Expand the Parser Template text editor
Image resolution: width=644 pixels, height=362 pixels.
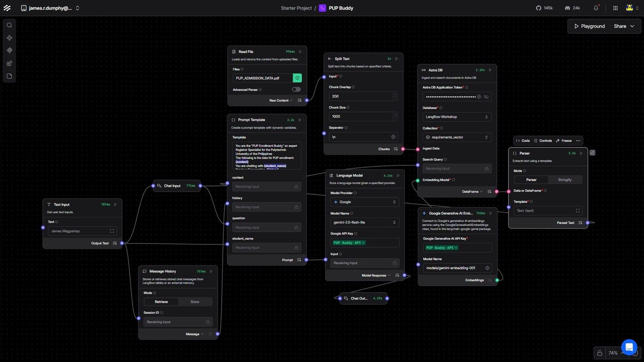(578, 211)
